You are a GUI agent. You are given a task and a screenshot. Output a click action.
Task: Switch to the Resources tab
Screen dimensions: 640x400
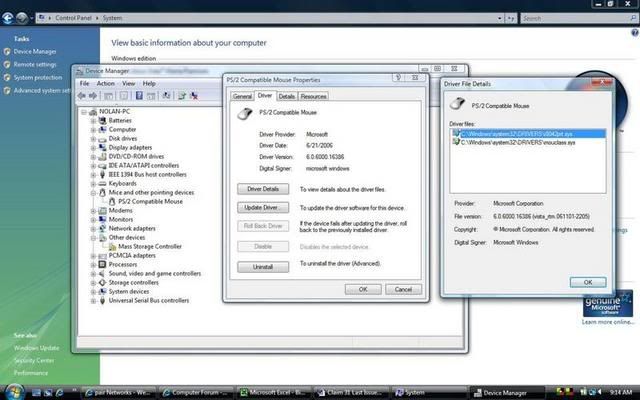coord(313,96)
